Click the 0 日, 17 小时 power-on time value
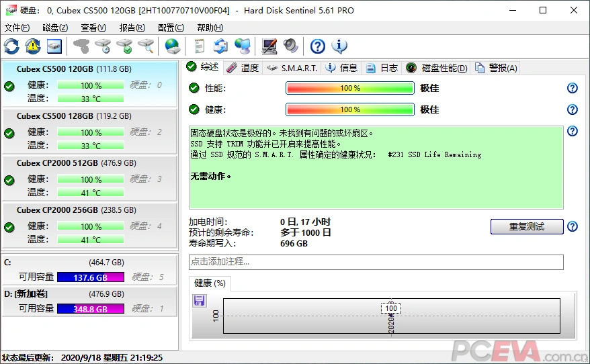This screenshot has height=364, width=590. tap(305, 222)
